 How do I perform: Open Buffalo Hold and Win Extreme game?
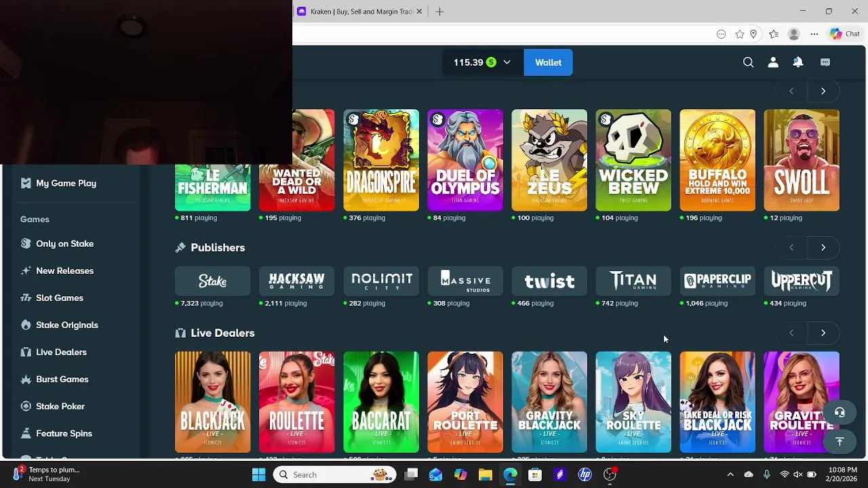coord(717,160)
